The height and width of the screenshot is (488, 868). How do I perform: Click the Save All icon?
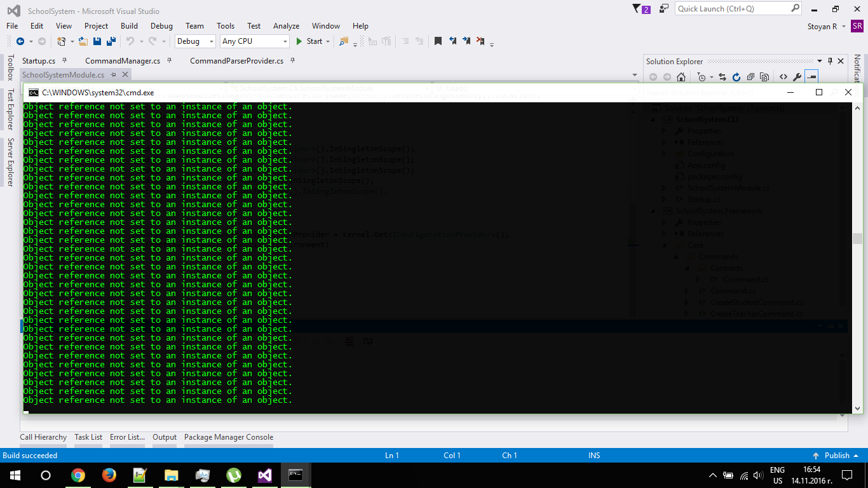coord(111,41)
